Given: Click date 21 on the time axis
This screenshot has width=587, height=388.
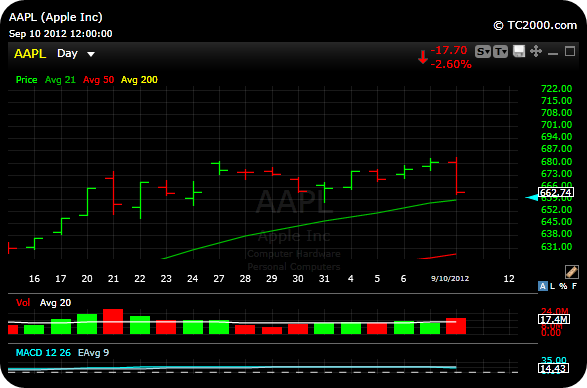Looking at the screenshot, I should tap(113, 279).
